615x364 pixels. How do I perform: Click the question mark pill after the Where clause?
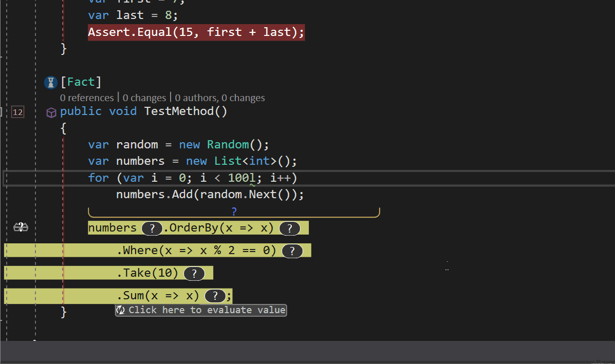click(292, 251)
